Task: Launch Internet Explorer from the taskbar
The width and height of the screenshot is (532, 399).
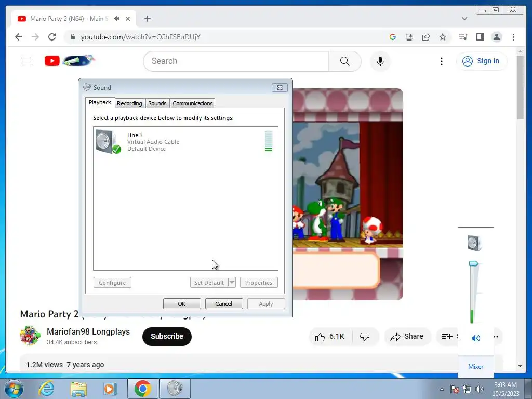Action: tap(46, 389)
